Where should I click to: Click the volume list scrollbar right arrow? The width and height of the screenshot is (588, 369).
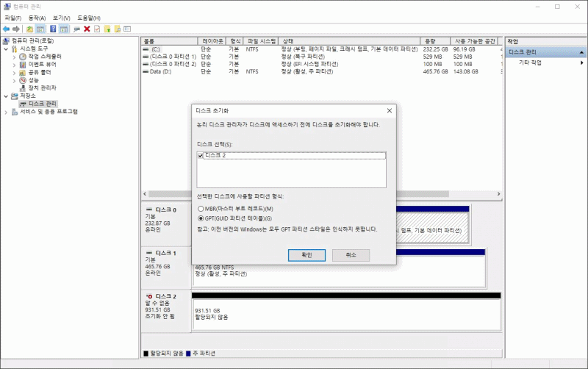(498, 194)
